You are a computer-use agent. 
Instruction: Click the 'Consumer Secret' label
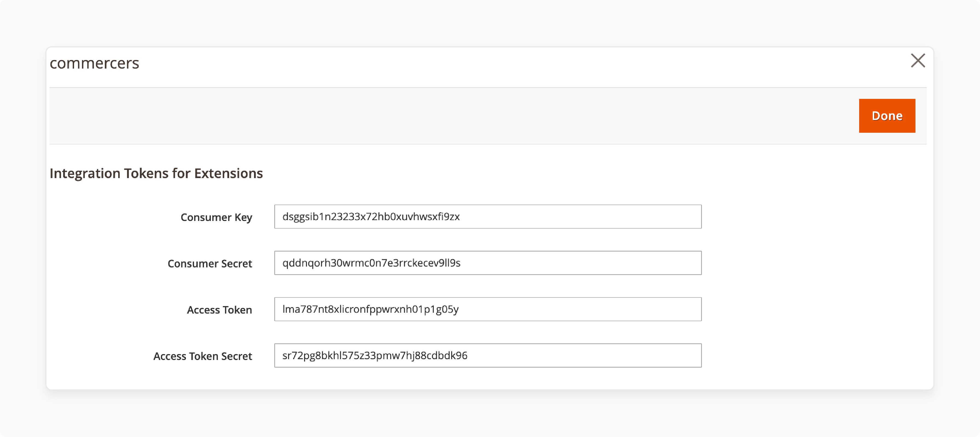(x=210, y=264)
